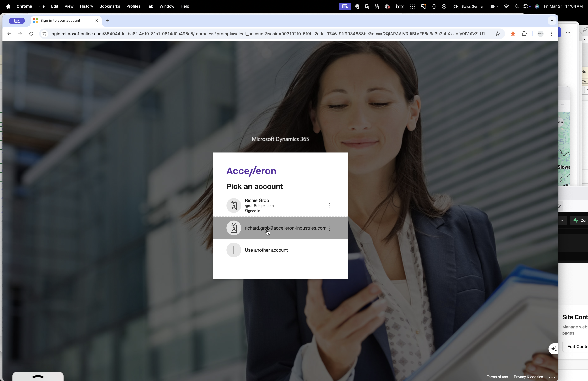
Task: Open ellipsis menu in background window
Action: click(568, 32)
